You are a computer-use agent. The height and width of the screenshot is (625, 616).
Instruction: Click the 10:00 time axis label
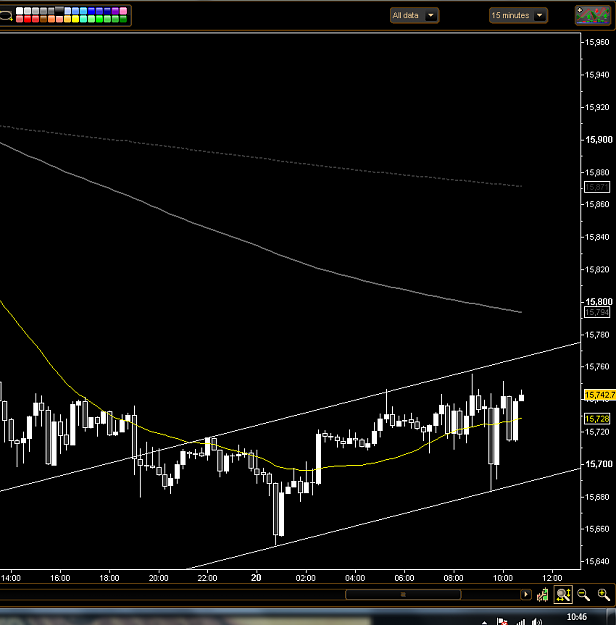[503, 578]
